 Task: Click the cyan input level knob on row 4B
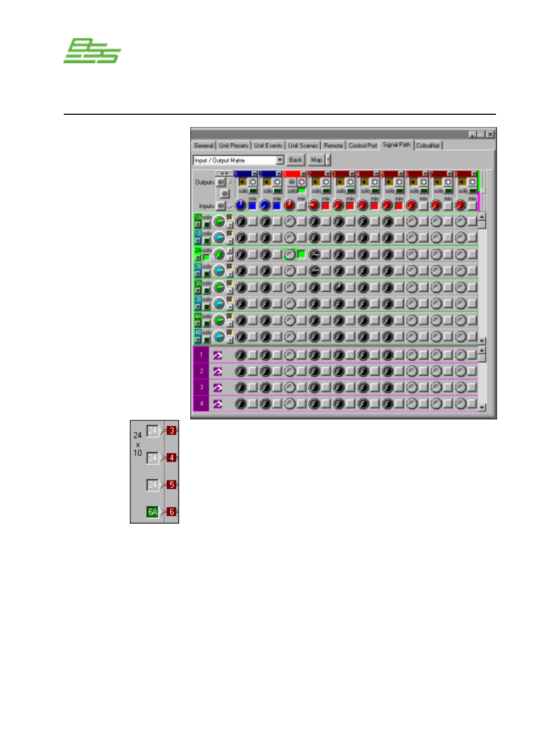(219, 337)
